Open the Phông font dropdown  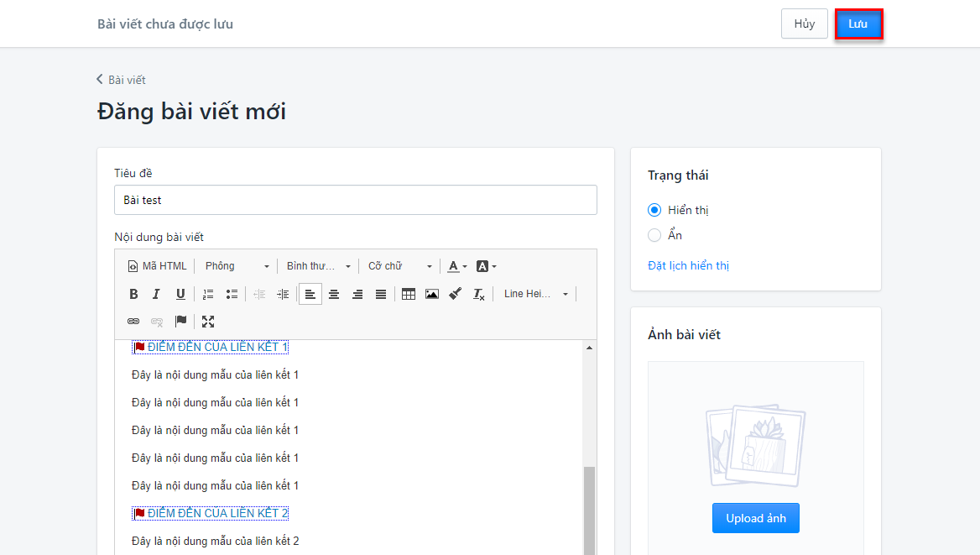pyautogui.click(x=237, y=266)
